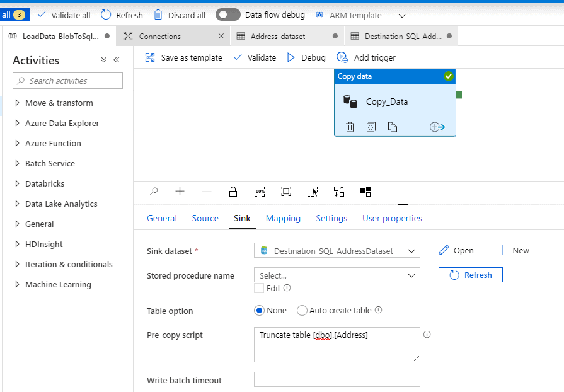Toggle the Data flow debug switch
This screenshot has width=564, height=392.
227,14
